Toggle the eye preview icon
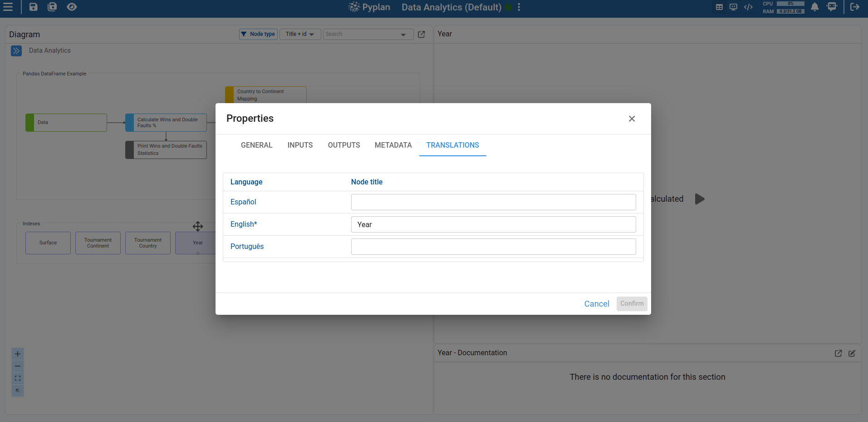Screen dimensions: 868x422 click(x=72, y=7)
